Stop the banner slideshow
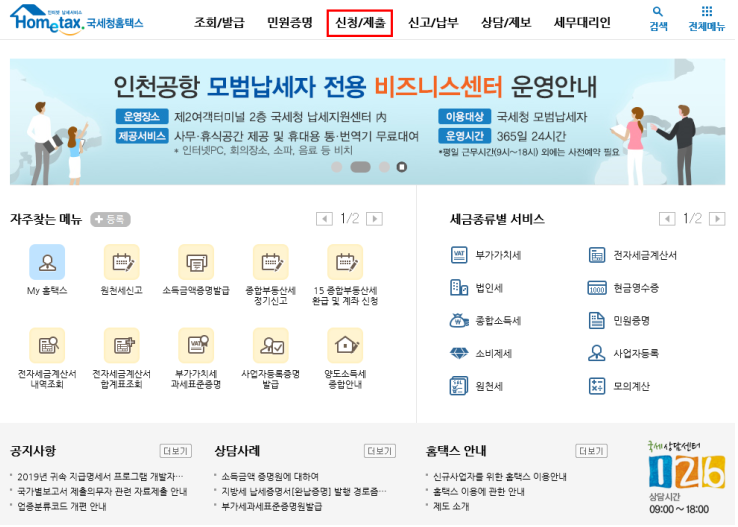738x527 pixels. pyautogui.click(x=401, y=167)
